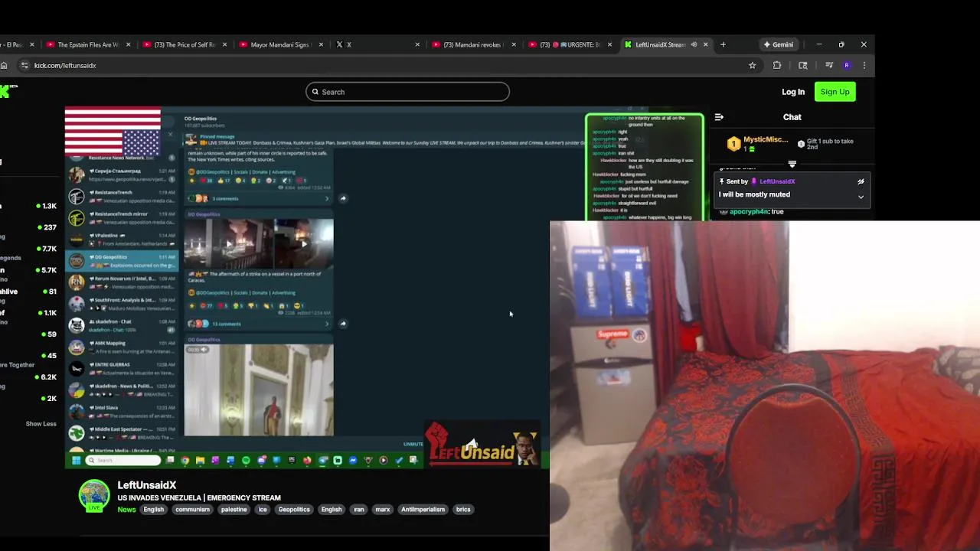
Task: Click the streamed taskbar search box
Action: 122,460
